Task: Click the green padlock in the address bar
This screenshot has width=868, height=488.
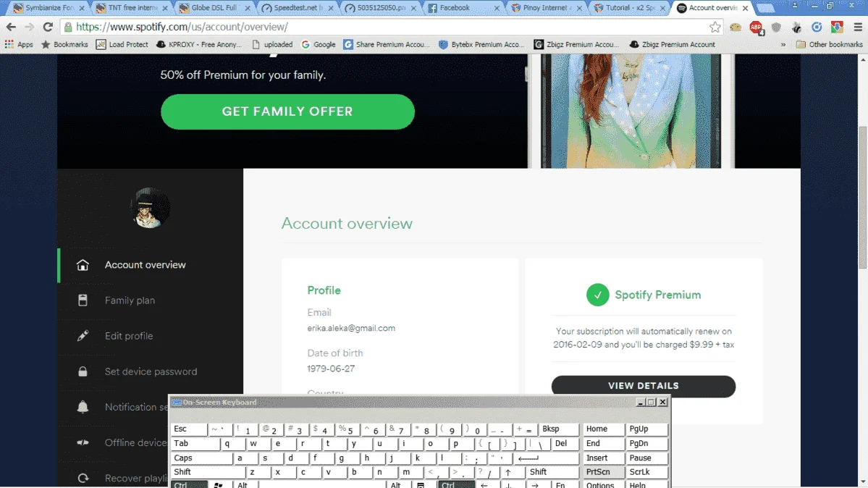Action: (68, 27)
